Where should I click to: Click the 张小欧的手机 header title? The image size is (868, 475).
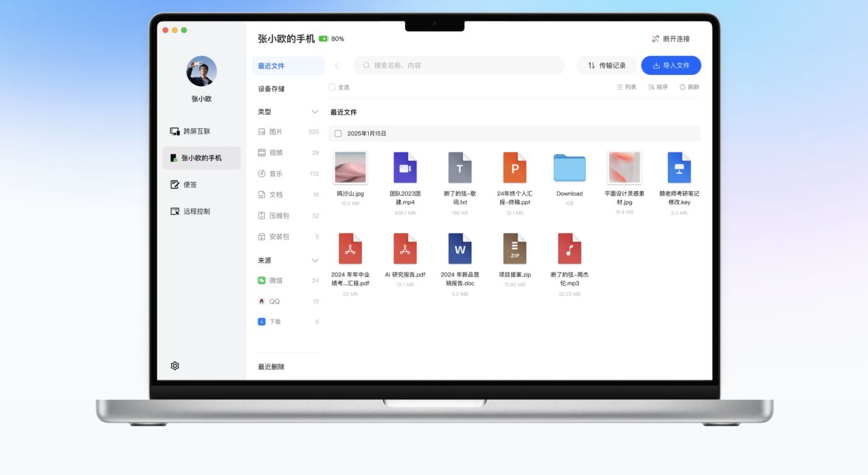point(286,39)
